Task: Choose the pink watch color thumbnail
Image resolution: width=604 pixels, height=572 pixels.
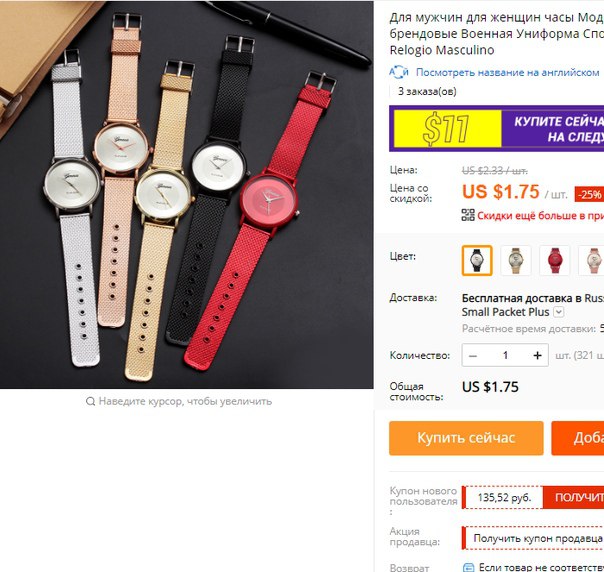Action: (591, 260)
